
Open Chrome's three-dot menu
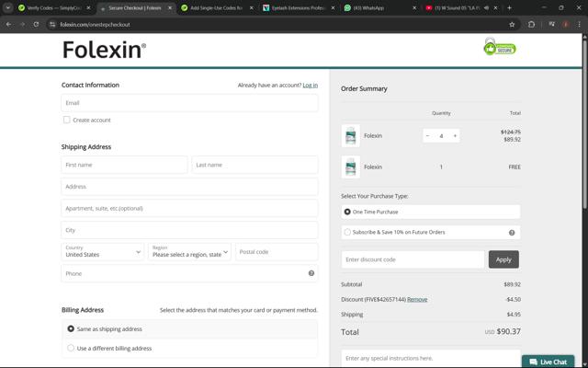click(x=579, y=25)
